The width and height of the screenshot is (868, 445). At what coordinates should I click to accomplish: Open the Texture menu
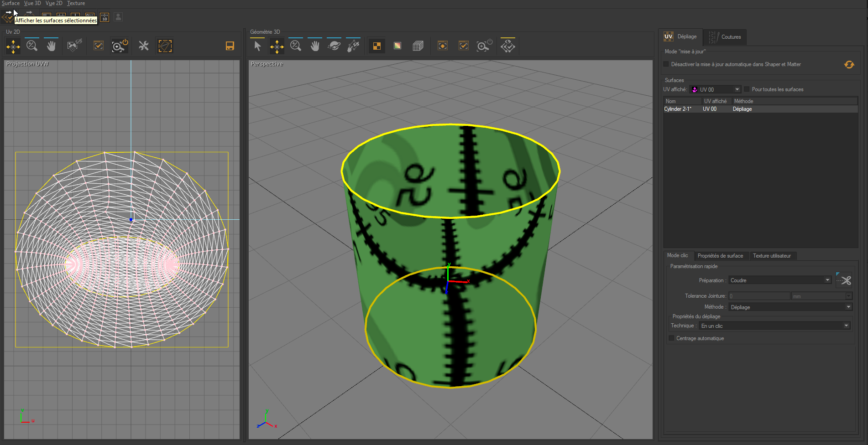click(x=76, y=3)
